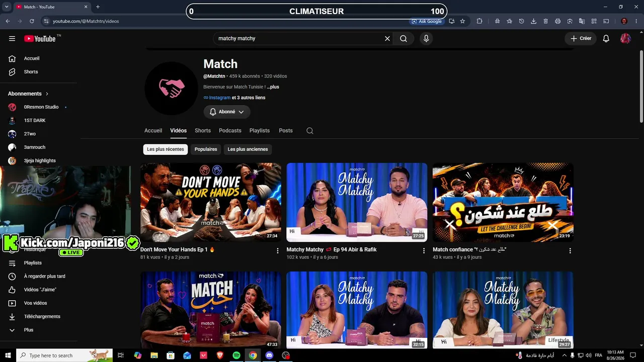Image resolution: width=644 pixels, height=362 pixels.
Task: Expand the Abonnements section chevron
Action: click(47, 94)
